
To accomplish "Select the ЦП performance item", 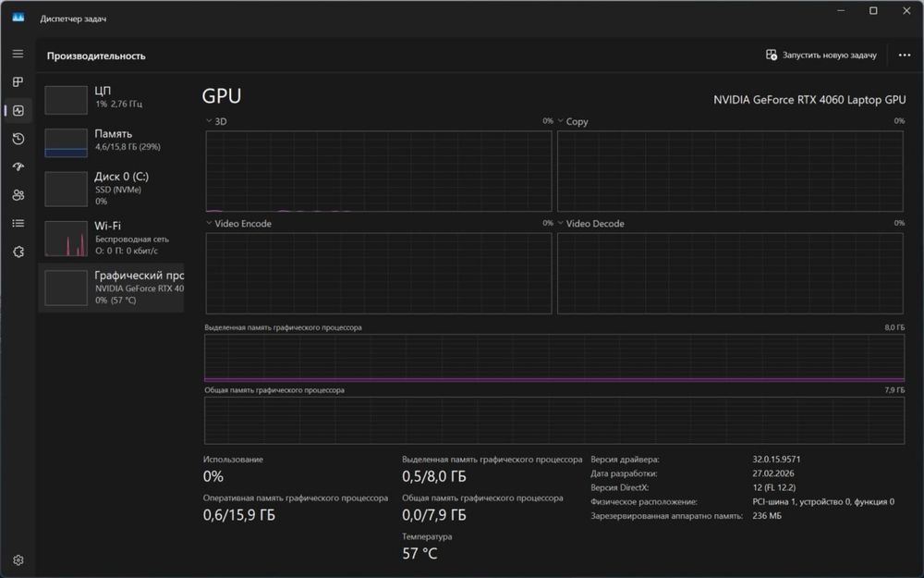I will pyautogui.click(x=112, y=98).
